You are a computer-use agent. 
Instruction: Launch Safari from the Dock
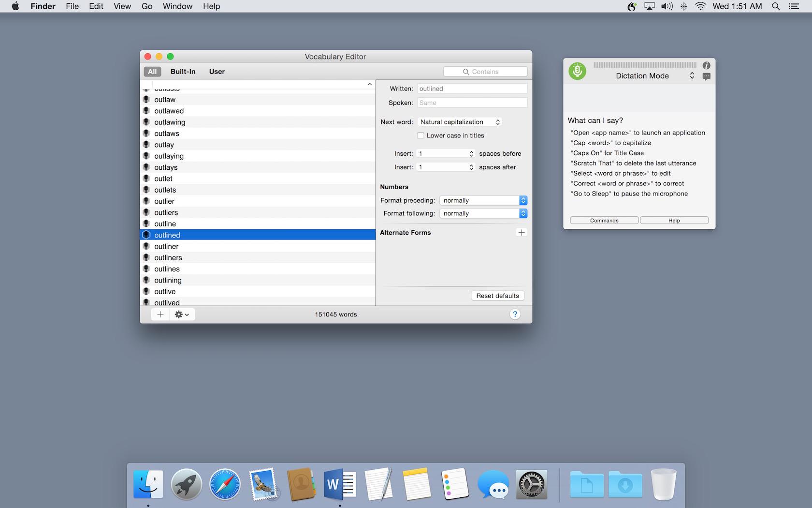(225, 484)
